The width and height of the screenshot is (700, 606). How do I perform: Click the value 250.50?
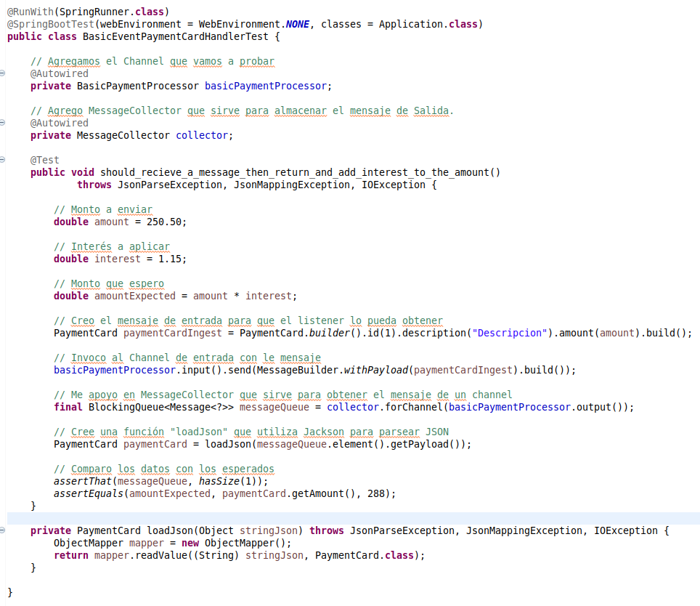[x=164, y=222]
